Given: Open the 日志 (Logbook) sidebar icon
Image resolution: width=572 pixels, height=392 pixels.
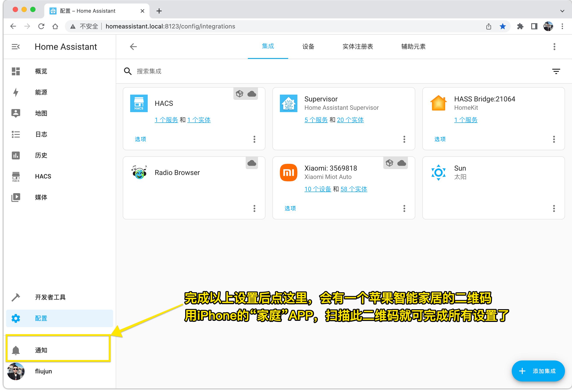Looking at the screenshot, I should pyautogui.click(x=16, y=134).
